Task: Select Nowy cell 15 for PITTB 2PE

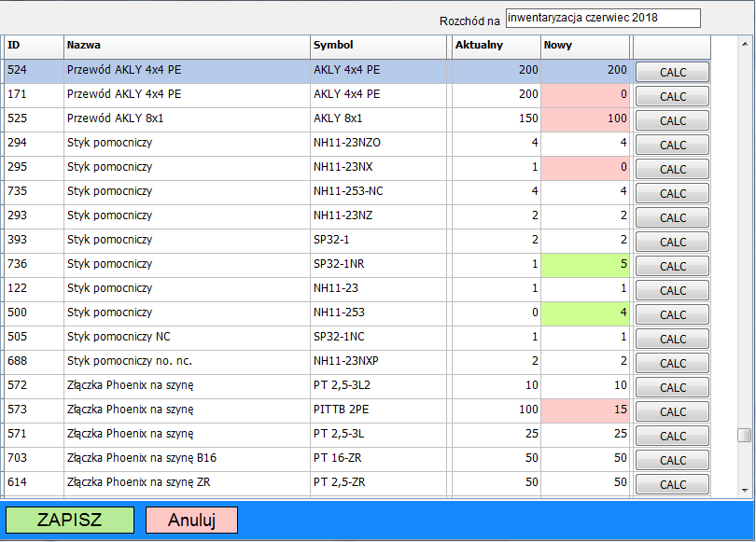Action: pyautogui.click(x=585, y=411)
